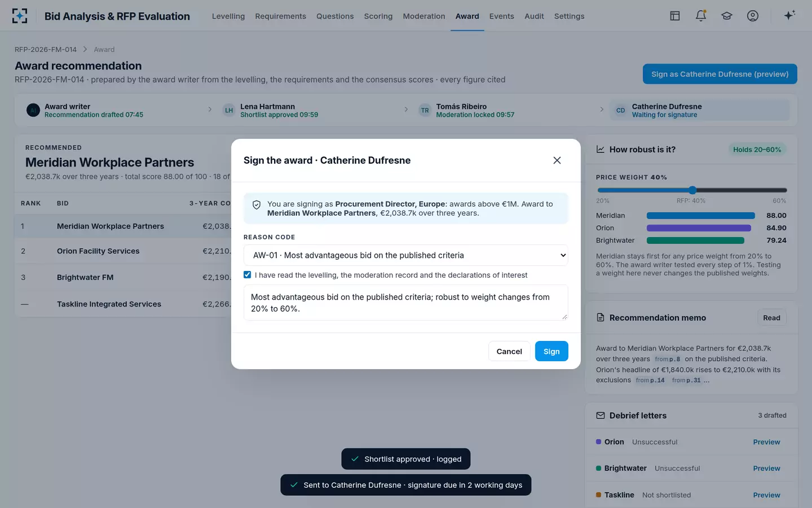
Task: Switch to the Requirements tab
Action: pyautogui.click(x=280, y=16)
